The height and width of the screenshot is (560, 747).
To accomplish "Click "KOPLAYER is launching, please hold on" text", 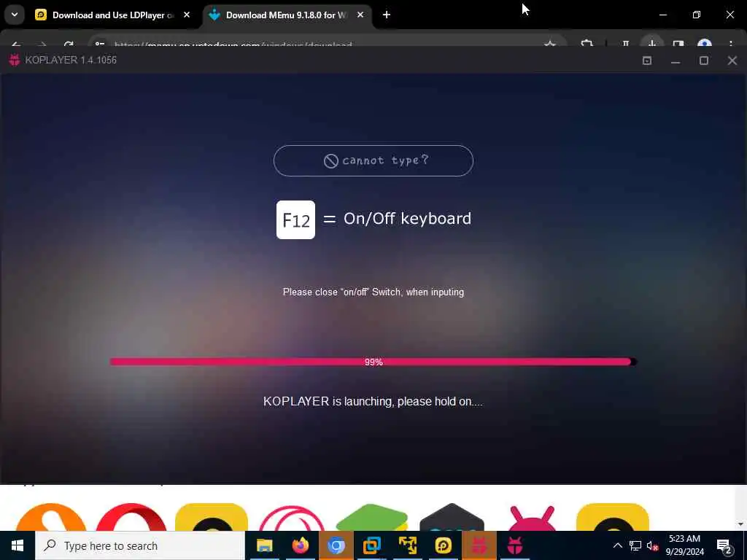I will [x=373, y=402].
